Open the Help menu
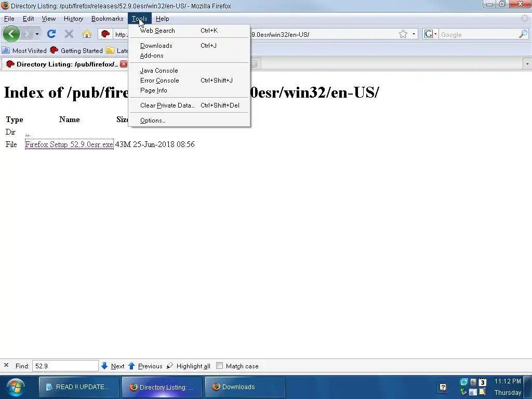532x399 pixels. (162, 19)
